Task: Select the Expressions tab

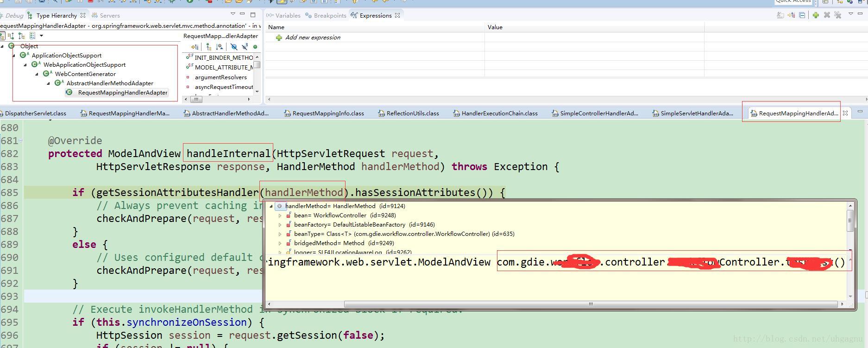Action: click(x=371, y=15)
